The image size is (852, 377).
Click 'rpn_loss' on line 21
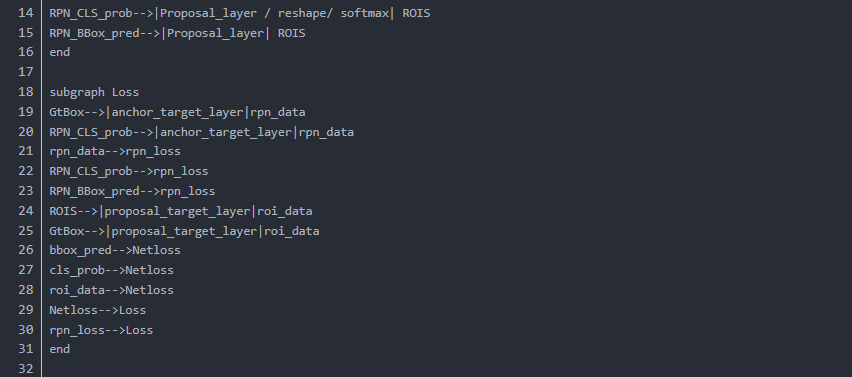pos(153,152)
